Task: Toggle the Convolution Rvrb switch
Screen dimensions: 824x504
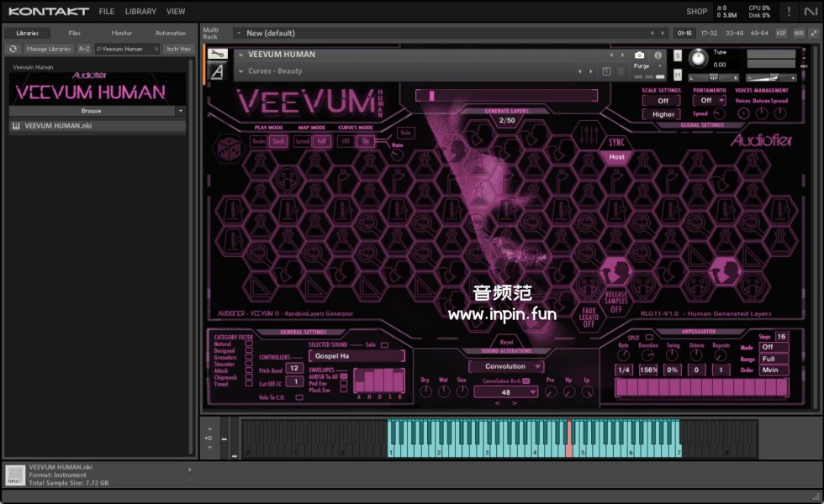Action: [526, 381]
